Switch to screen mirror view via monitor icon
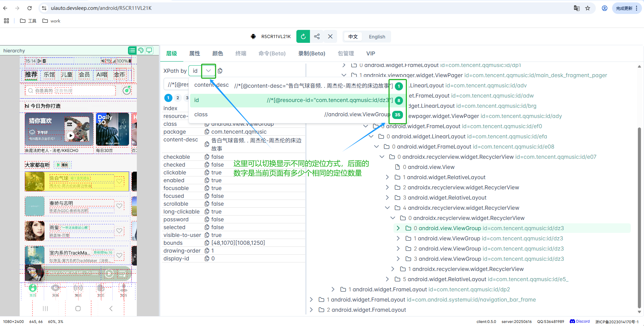The width and height of the screenshot is (644, 326). point(149,50)
